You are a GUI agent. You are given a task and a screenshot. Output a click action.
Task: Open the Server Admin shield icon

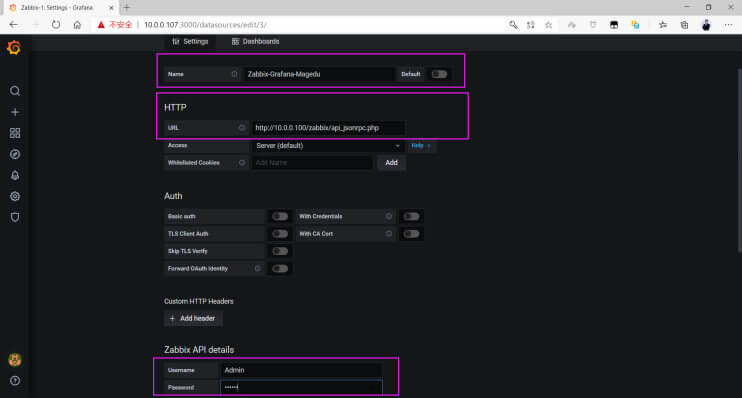(15, 217)
